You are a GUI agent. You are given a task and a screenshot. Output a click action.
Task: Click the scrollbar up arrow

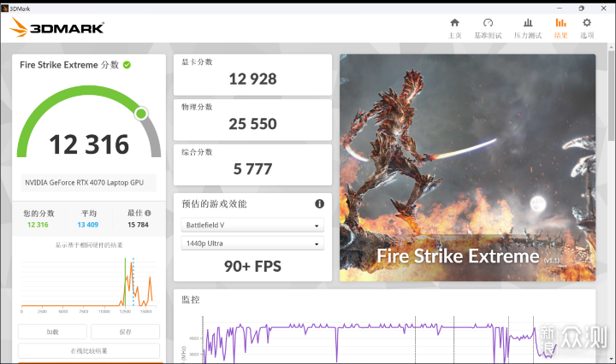tap(611, 47)
